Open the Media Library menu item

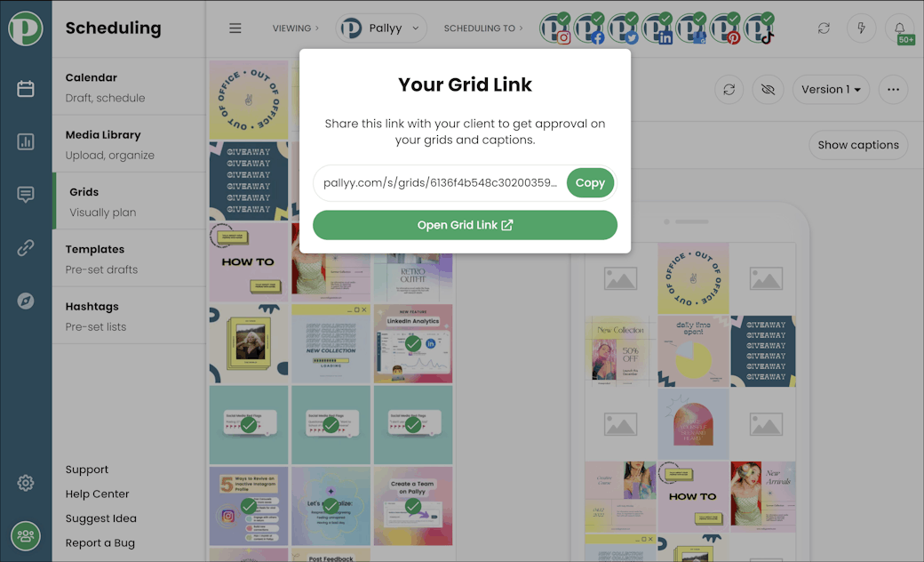129,144
